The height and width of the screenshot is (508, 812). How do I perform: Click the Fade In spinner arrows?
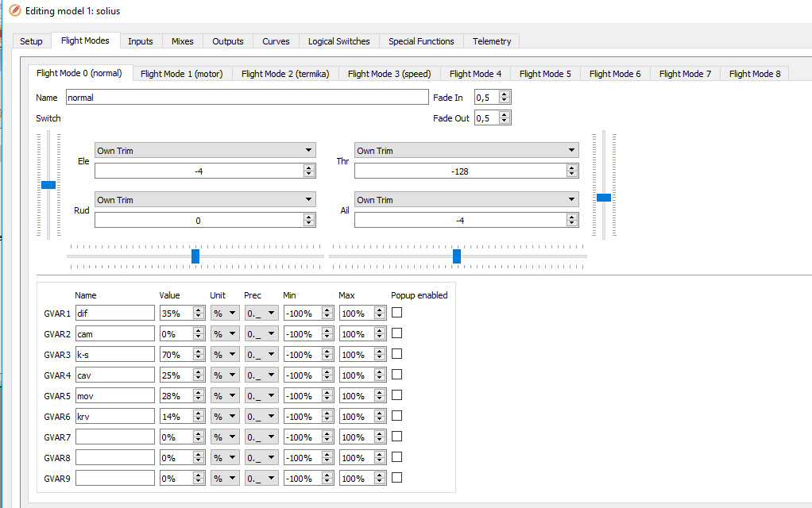pyautogui.click(x=505, y=98)
